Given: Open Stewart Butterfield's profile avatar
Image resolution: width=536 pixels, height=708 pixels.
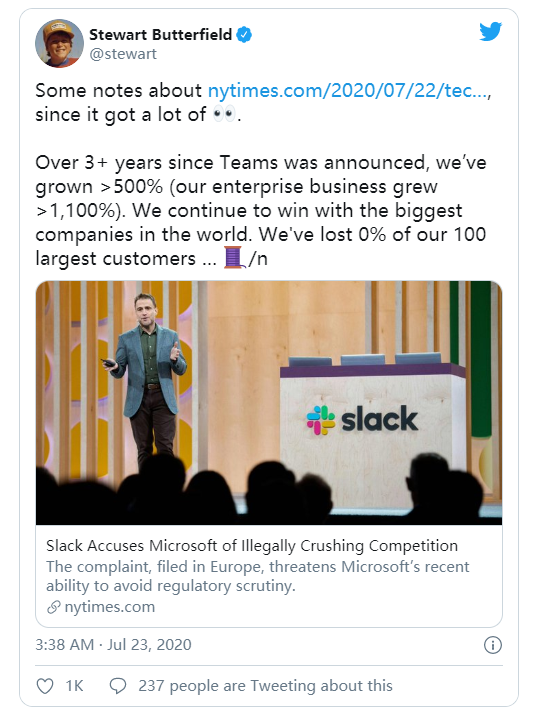Looking at the screenshot, I should point(59,43).
